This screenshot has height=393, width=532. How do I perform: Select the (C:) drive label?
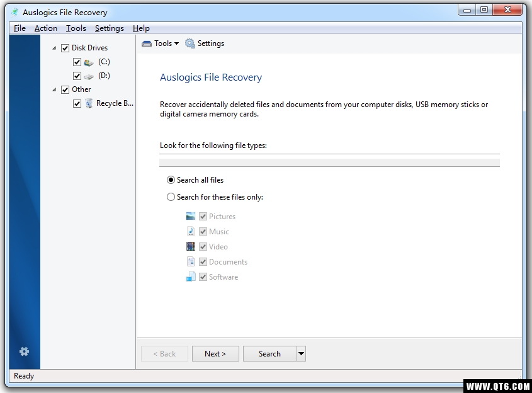[104, 62]
